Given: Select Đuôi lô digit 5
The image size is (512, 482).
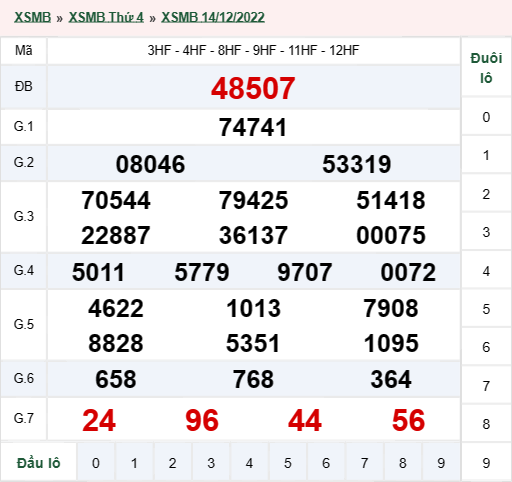Looking at the screenshot, I should click(x=486, y=309).
